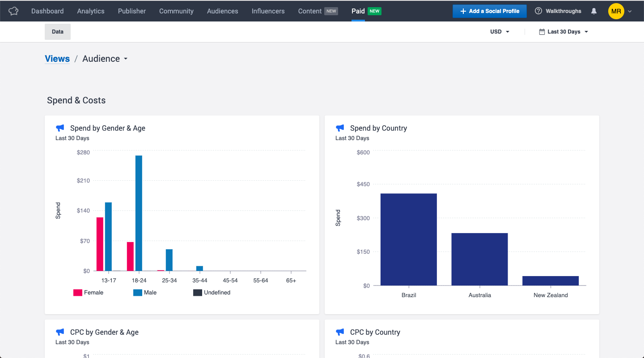Click megaphone icon beside CPC by Country
The image size is (644, 358).
point(340,332)
